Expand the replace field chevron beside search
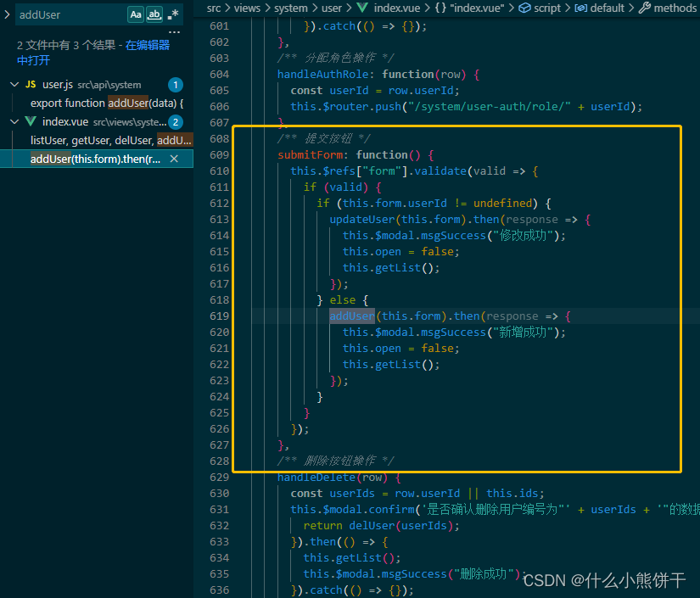Screen dimensions: 700x598 7,14
